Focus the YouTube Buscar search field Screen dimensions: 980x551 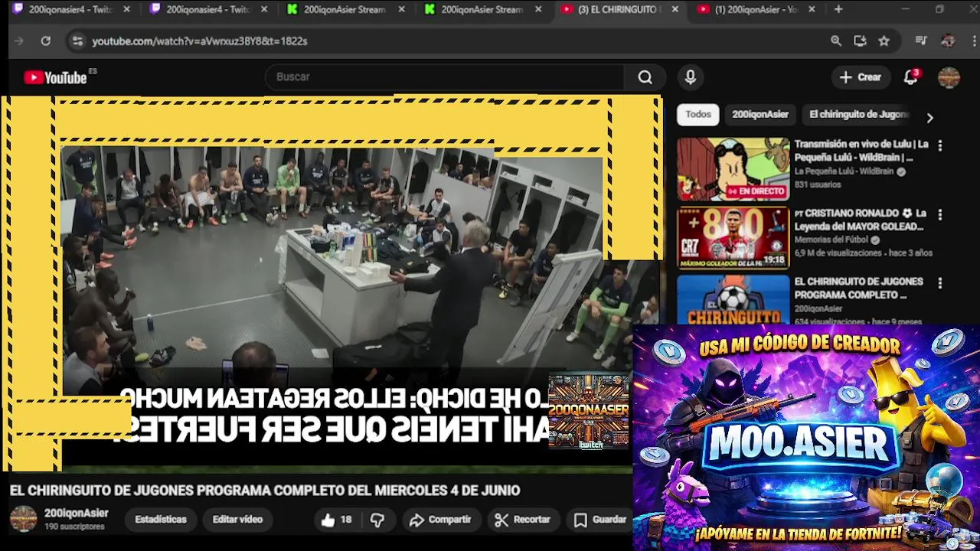pos(445,77)
